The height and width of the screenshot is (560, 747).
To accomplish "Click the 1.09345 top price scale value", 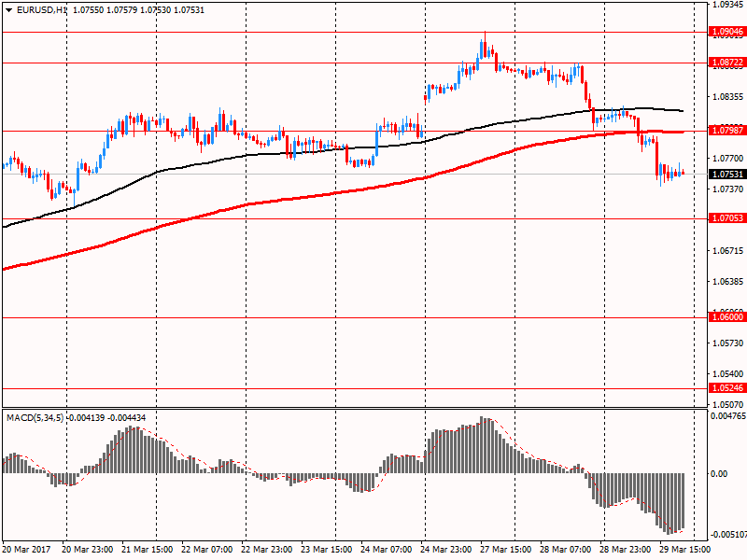I will 727,5.
